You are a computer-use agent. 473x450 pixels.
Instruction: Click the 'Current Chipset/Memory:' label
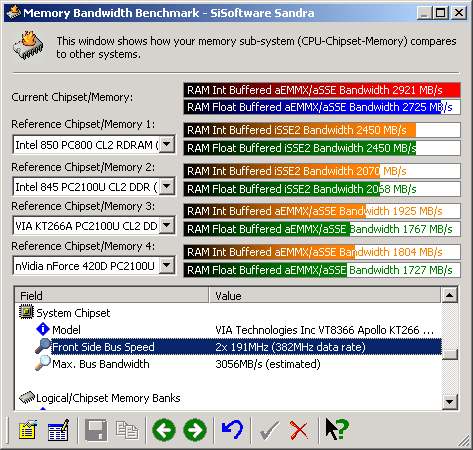pos(72,97)
